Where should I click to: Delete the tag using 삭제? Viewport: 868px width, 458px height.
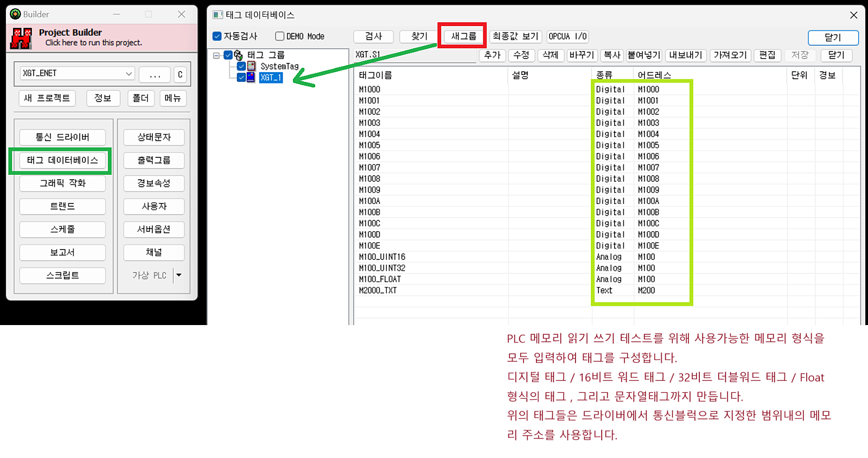pyautogui.click(x=550, y=55)
